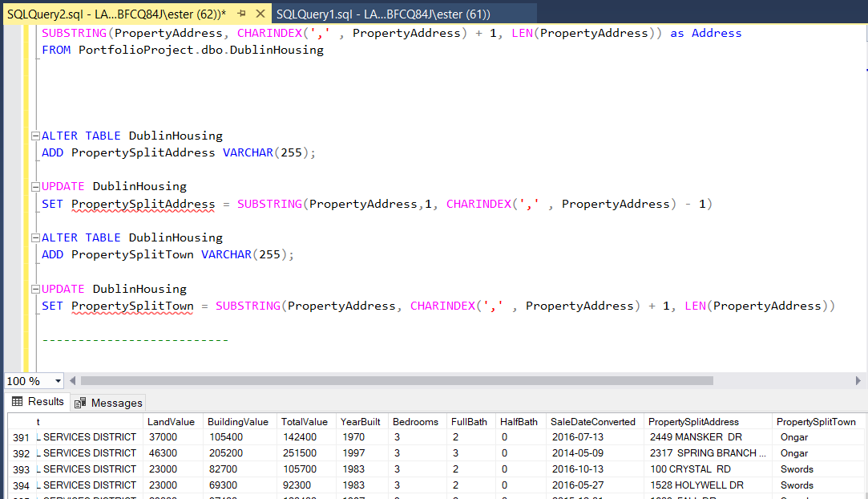Click VARCHAR keyword in ADD PropertySplitTown line
This screenshot has height=499, width=868.
tap(226, 255)
